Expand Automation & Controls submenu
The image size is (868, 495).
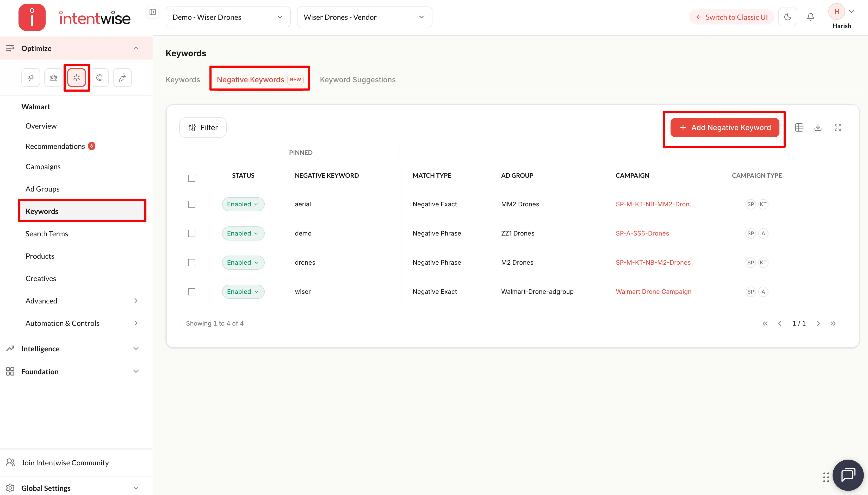point(136,323)
